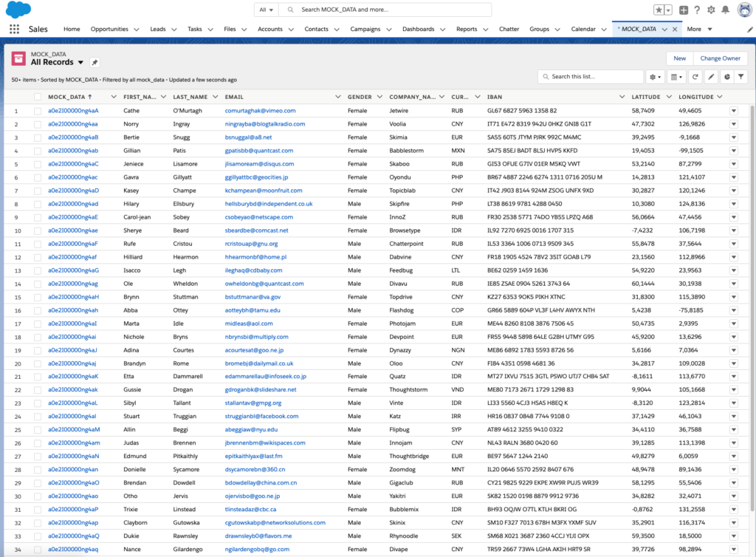The height and width of the screenshot is (557, 756).
Task: Open row actions for Cathe O'Murtagh
Action: (733, 111)
